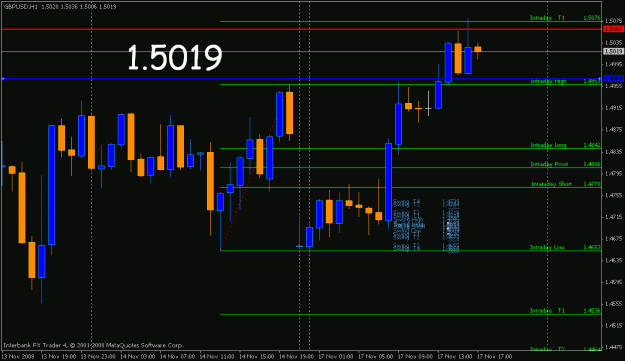Click the 14 Nov 19:00 time label
The image size is (625, 361).
pyautogui.click(x=296, y=356)
